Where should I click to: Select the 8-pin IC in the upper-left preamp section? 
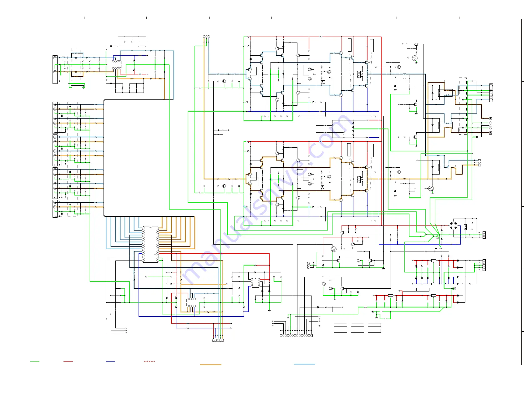tap(117, 65)
